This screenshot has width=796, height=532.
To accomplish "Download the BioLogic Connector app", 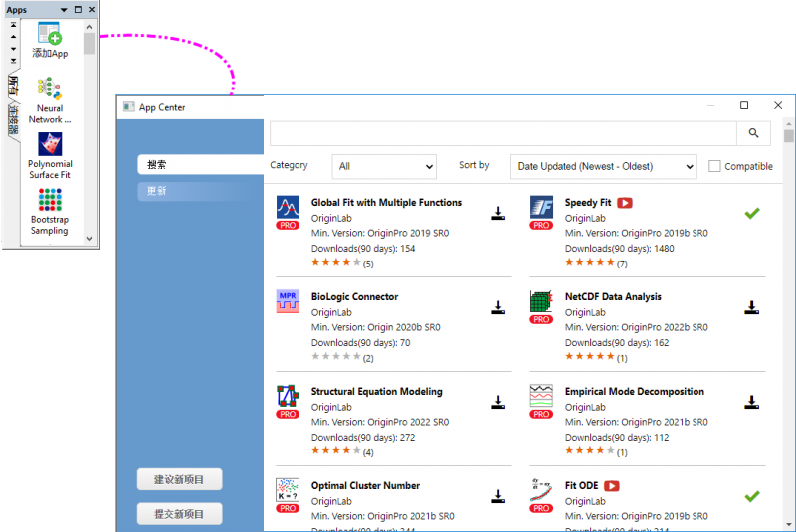I will click(498, 307).
